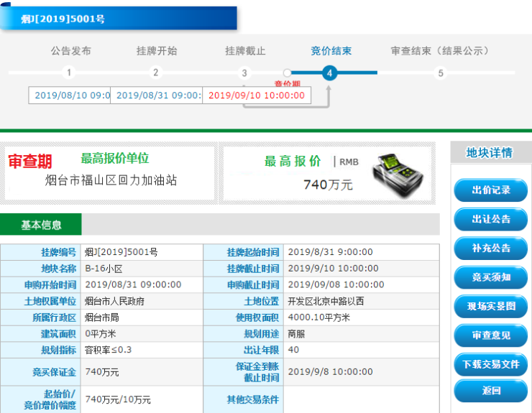Open the 出让公告 page
This screenshot has width=532, height=413.
click(x=490, y=219)
